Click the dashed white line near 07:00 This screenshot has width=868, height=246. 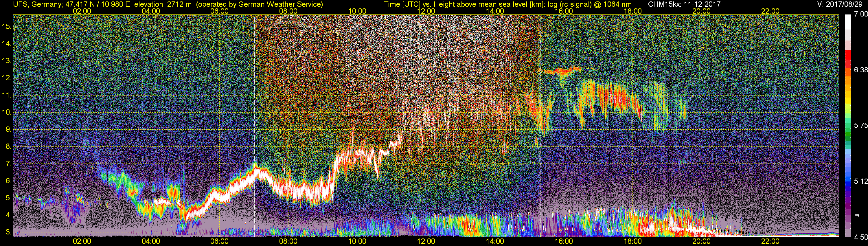(254, 126)
